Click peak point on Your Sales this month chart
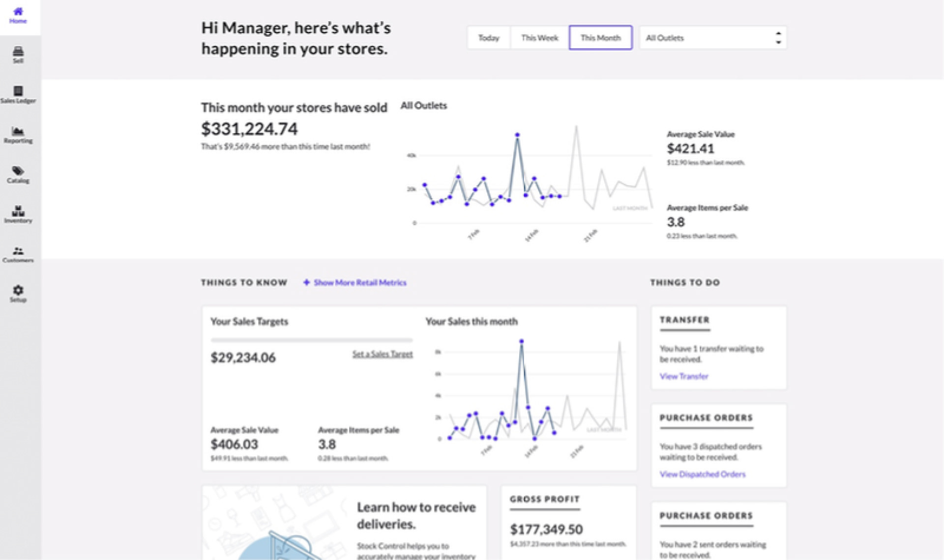The image size is (944, 560). [521, 341]
